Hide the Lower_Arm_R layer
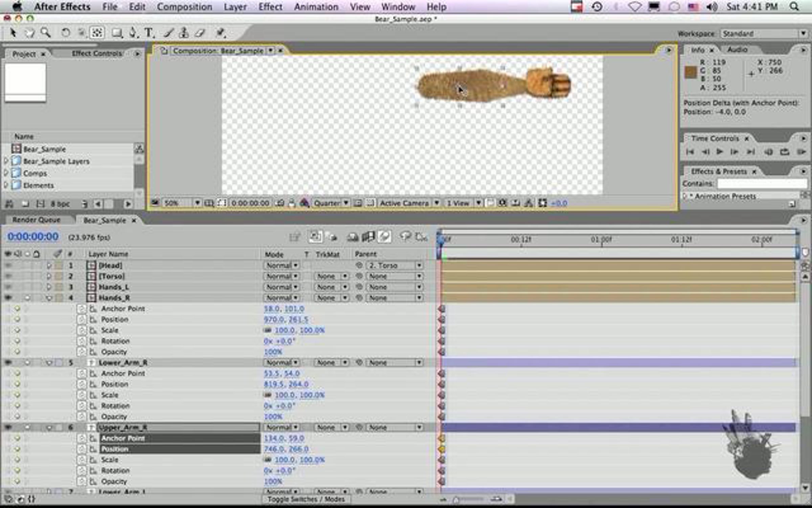This screenshot has height=508, width=812. click(8, 363)
